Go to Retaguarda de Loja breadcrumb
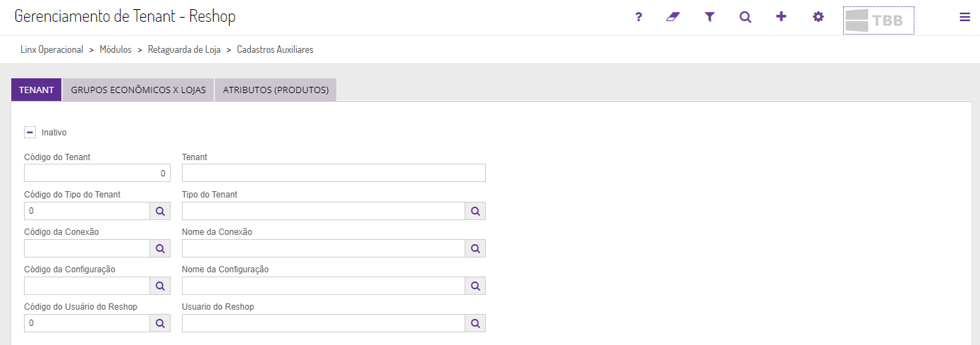980x345 pixels. (184, 50)
